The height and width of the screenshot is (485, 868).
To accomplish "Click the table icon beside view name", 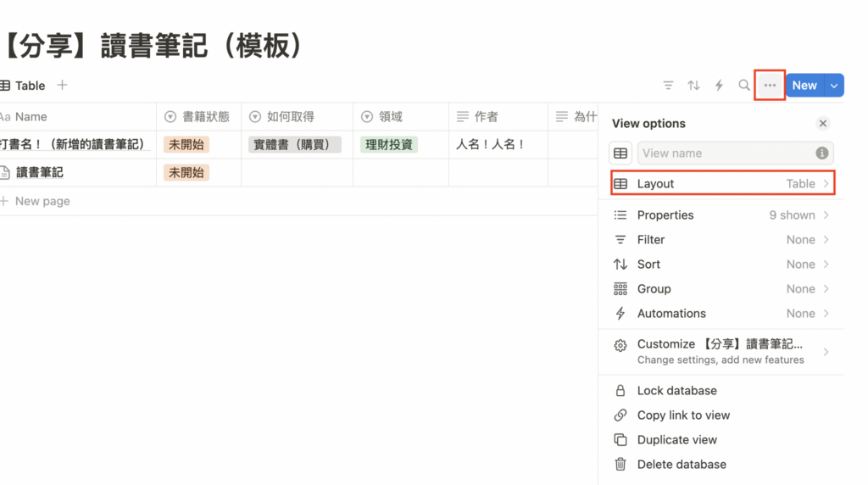I will (620, 153).
